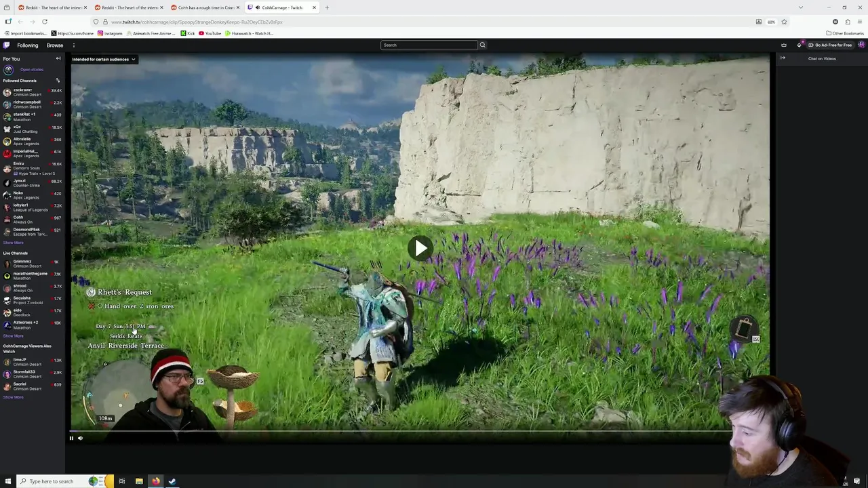This screenshot has height=488, width=868.
Task: Open Import bookmarks bookmark
Action: coord(26,33)
